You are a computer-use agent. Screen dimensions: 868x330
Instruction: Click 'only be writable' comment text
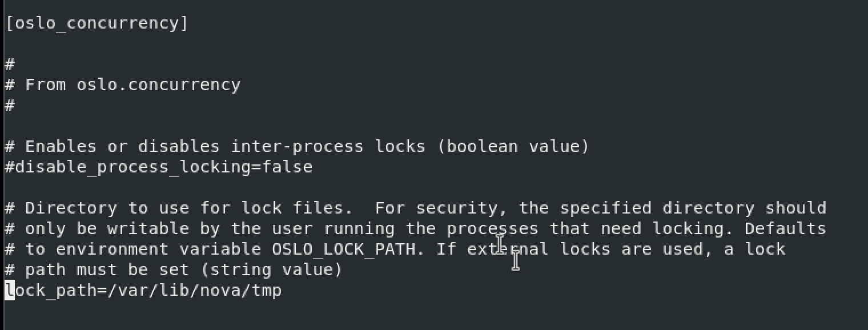[x=107, y=229]
